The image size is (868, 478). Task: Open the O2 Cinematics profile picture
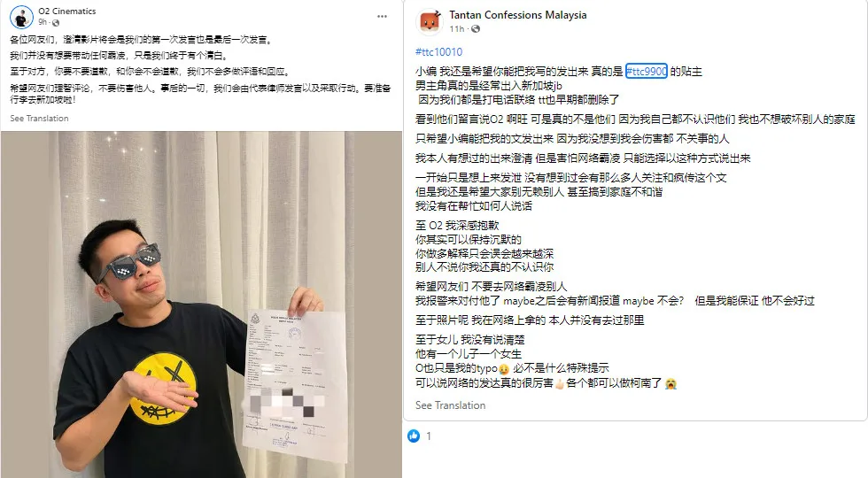[21, 17]
